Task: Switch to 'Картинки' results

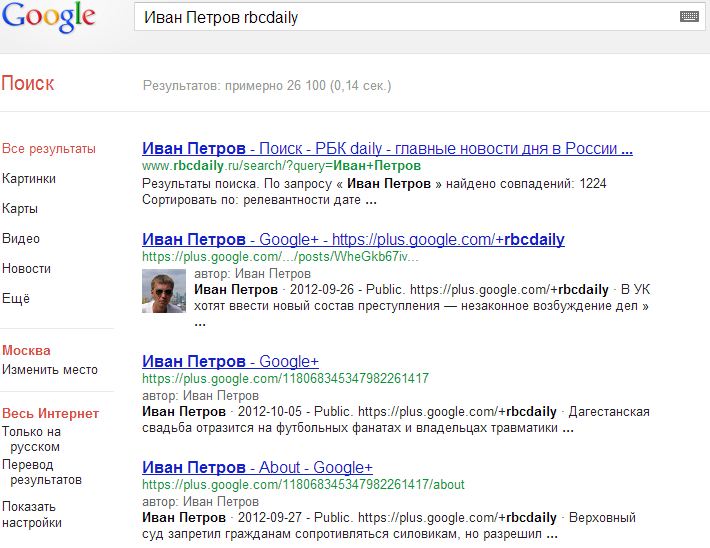Action: (x=29, y=178)
